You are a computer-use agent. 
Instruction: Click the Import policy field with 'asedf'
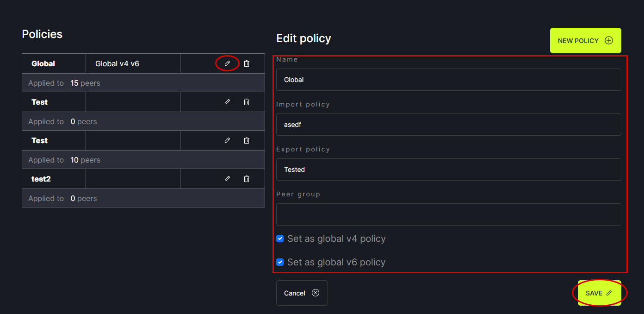click(448, 125)
